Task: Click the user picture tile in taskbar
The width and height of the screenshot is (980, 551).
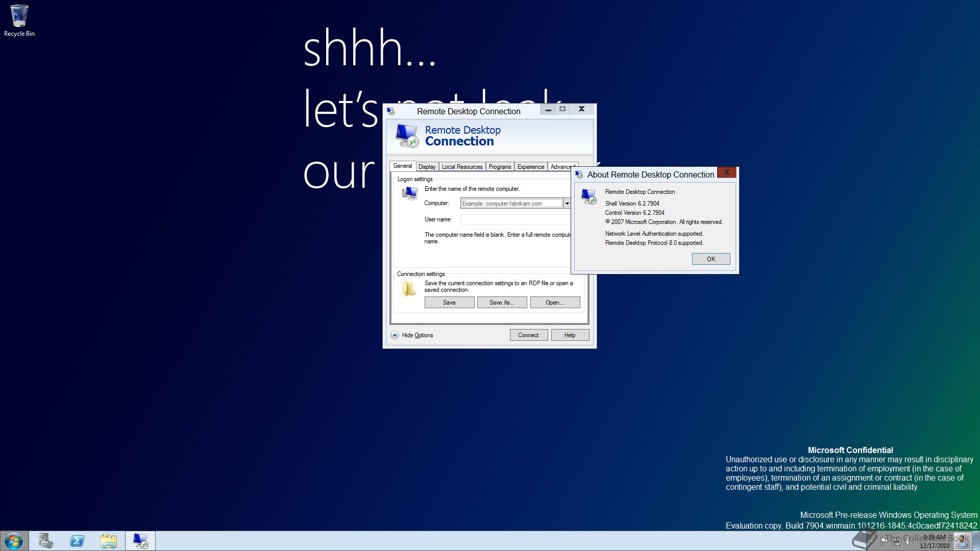Action: (x=962, y=541)
